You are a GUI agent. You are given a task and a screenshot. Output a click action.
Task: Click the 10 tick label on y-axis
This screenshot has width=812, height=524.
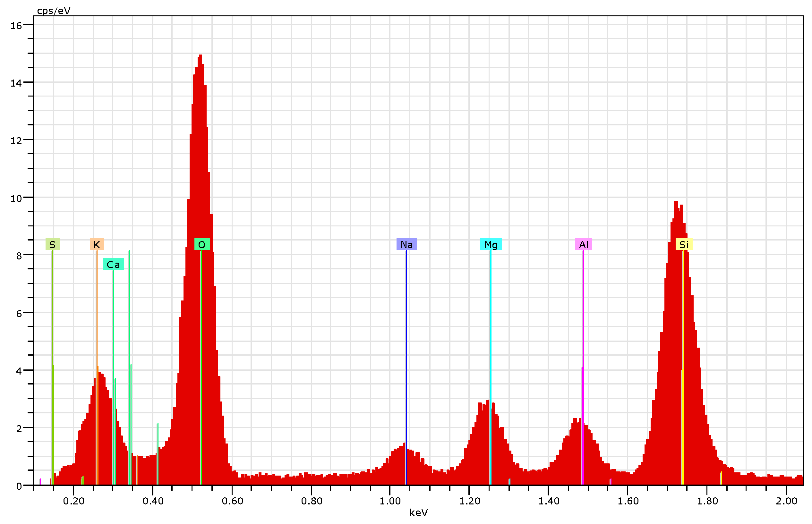pos(16,199)
